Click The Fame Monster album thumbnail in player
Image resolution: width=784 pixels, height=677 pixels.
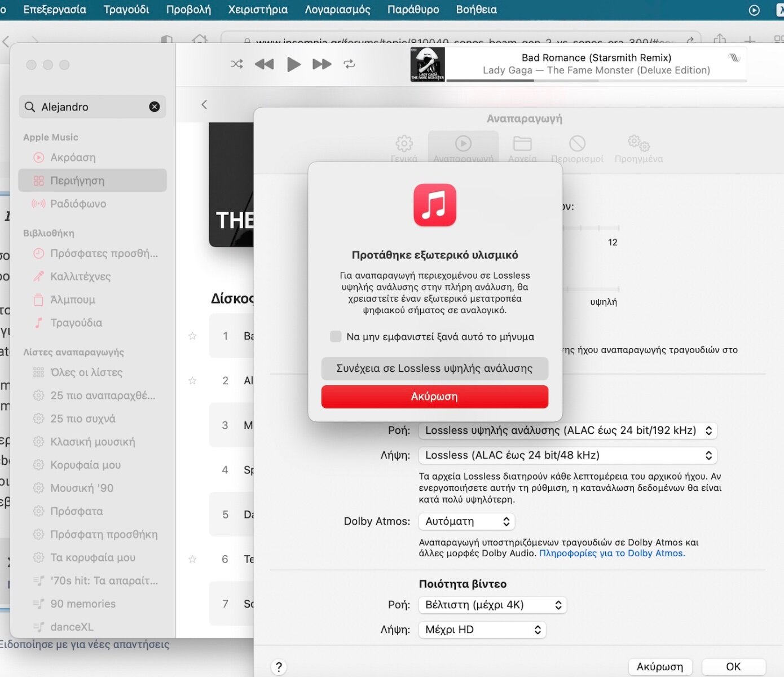pyautogui.click(x=428, y=64)
